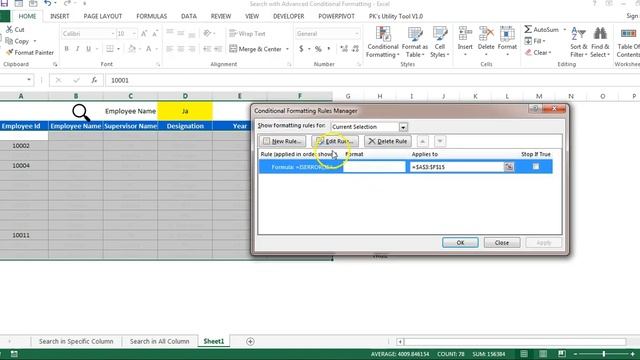Open the POWERPIVOT ribbon tab
Viewport: 640px width, 360px height.
pos(336,16)
